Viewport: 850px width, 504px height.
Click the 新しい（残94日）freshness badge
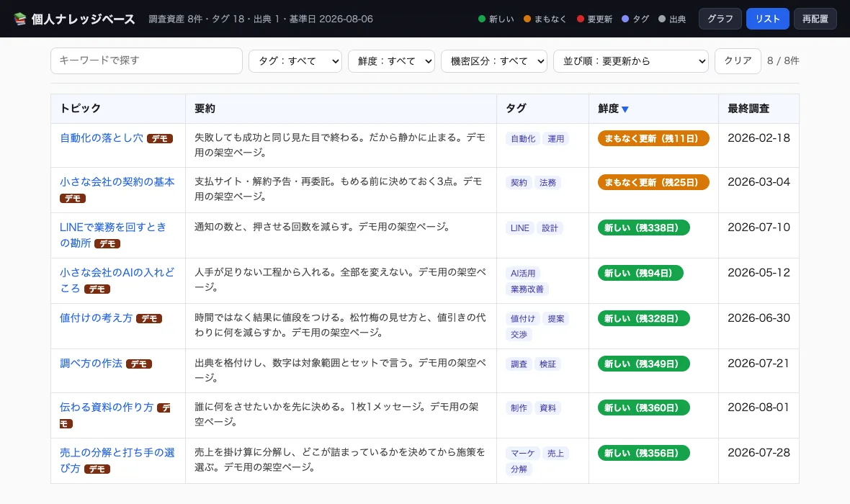[640, 273]
